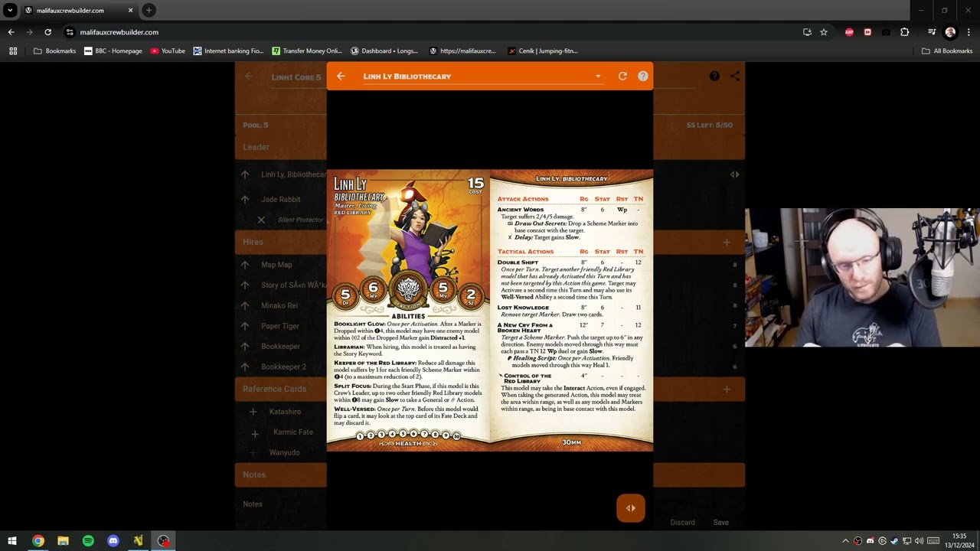Bookmark this page with the star icon
The height and width of the screenshot is (551, 980).
824,32
